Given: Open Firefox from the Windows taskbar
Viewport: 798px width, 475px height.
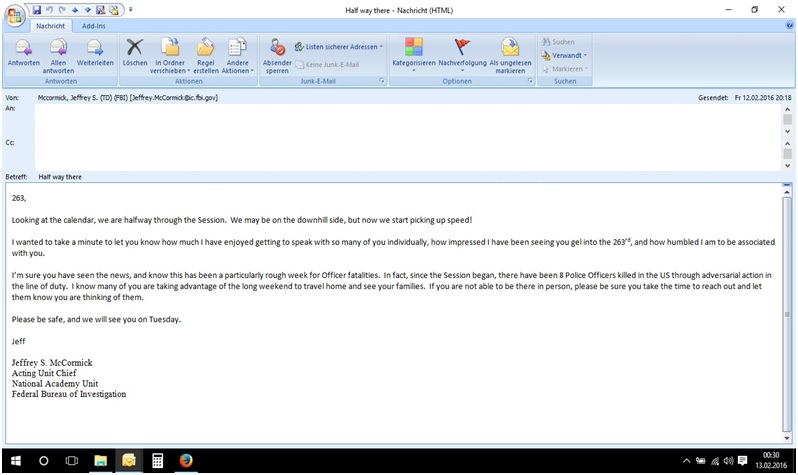Looking at the screenshot, I should (x=186, y=461).
